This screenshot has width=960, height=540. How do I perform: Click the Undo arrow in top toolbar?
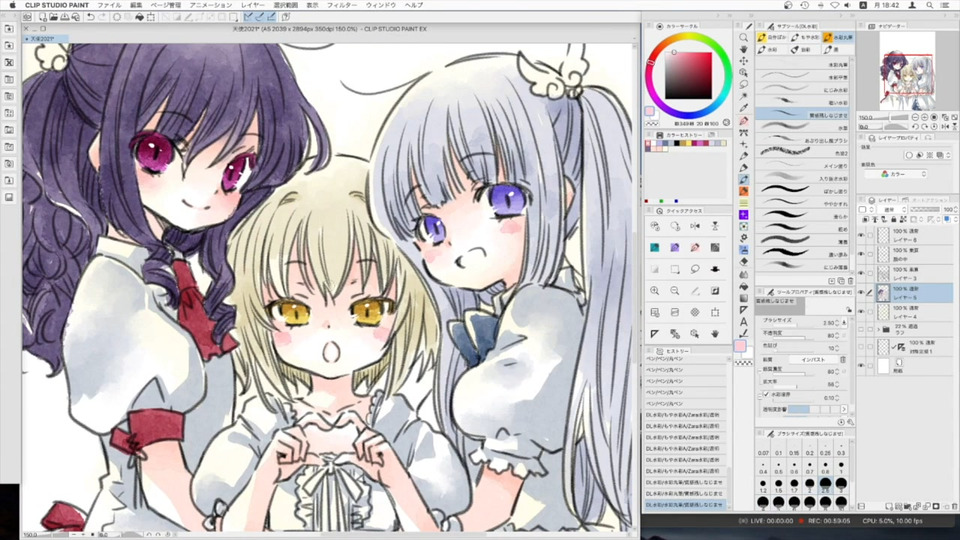[x=91, y=17]
